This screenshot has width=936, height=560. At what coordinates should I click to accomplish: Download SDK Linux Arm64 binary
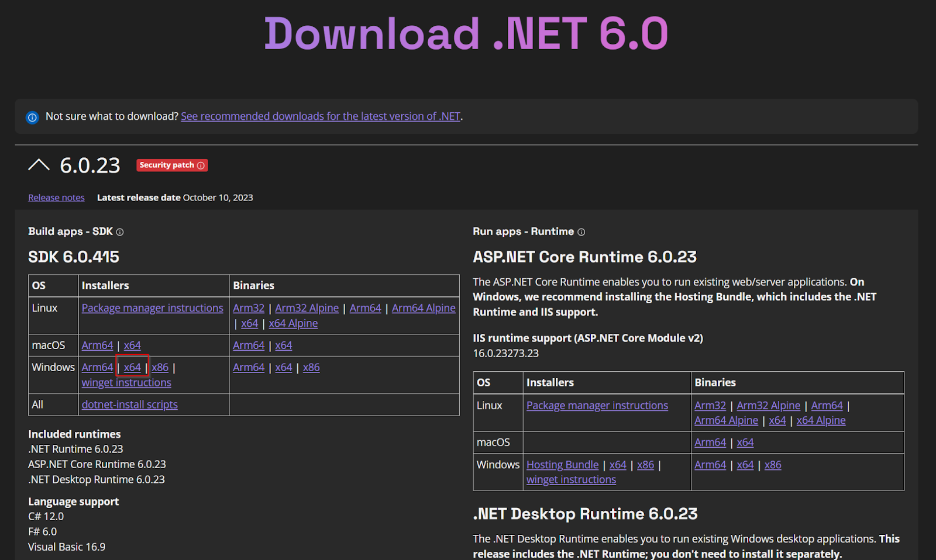click(365, 308)
